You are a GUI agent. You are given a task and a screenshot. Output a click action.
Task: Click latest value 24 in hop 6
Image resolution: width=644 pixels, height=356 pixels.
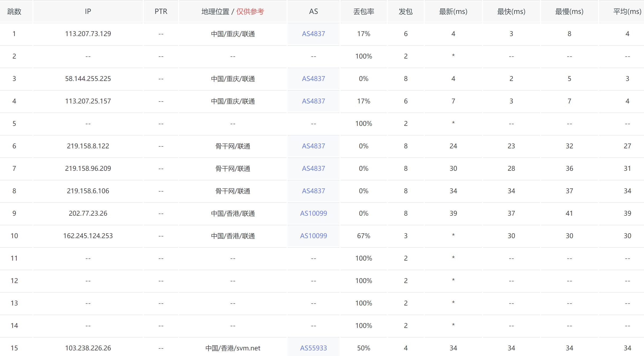coord(453,146)
